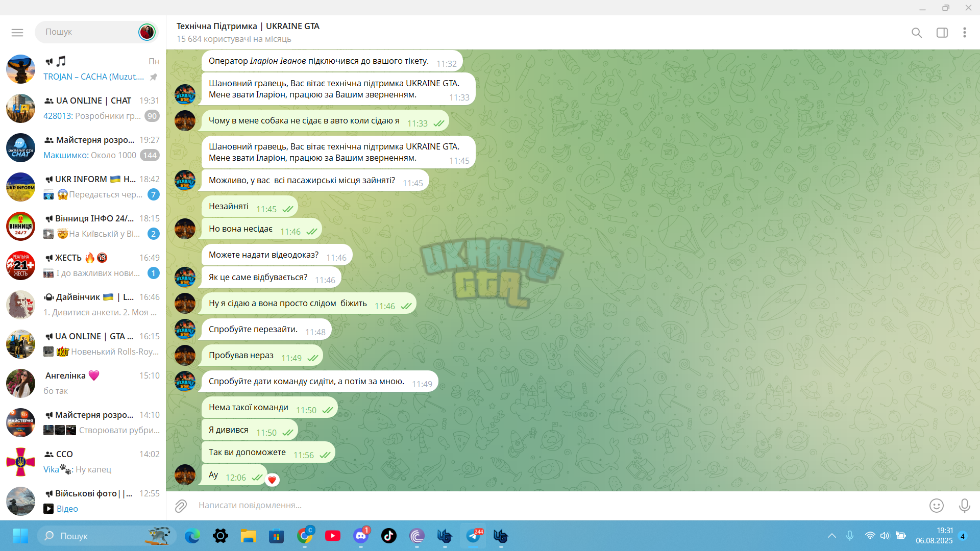
Task: Open Discord from taskbar
Action: tap(361, 536)
